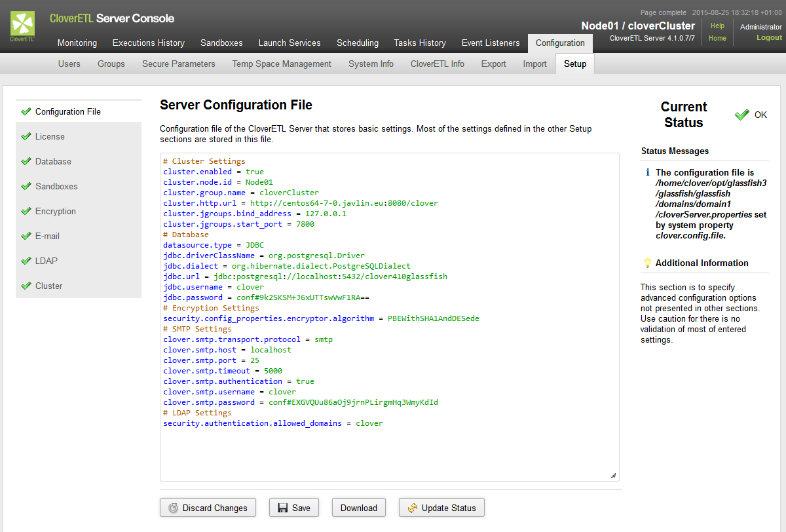Select LDAP setup section
Image resolution: width=786 pixels, height=532 pixels.
coord(47,261)
